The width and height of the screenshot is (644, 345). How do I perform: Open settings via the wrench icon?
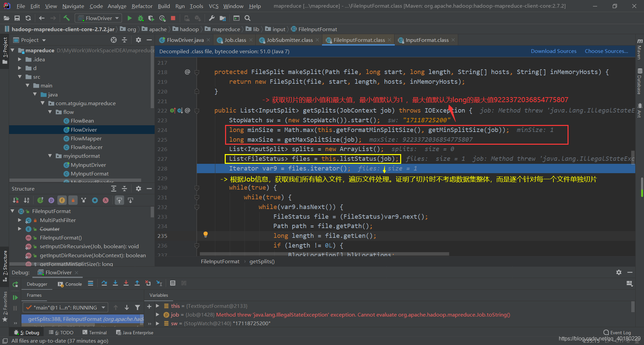pos(212,18)
